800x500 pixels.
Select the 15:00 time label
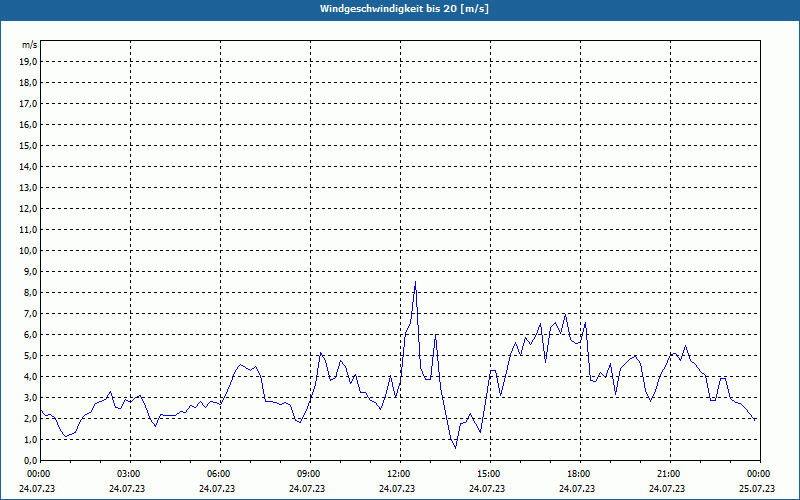tap(488, 474)
